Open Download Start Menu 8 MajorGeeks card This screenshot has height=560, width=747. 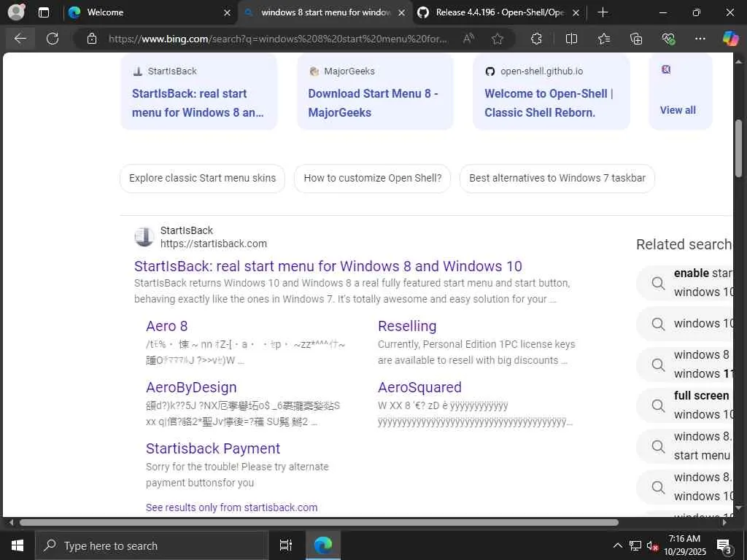point(375,91)
